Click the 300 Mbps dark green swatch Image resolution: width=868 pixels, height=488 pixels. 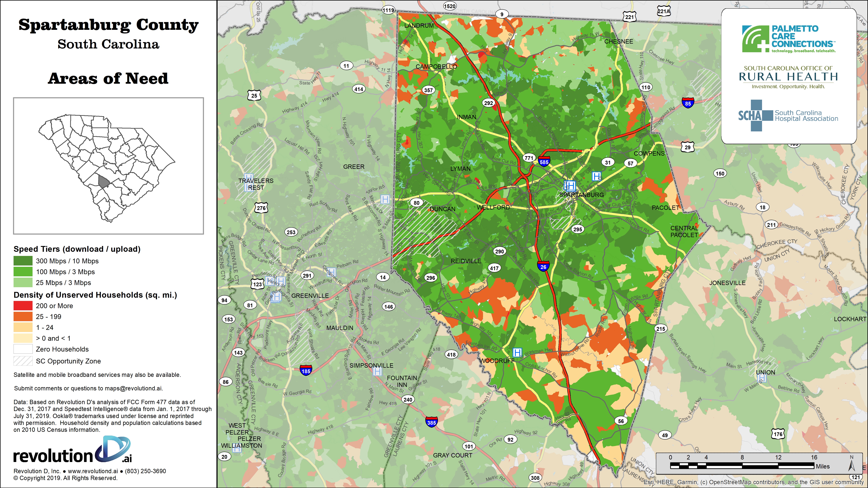[23, 261]
